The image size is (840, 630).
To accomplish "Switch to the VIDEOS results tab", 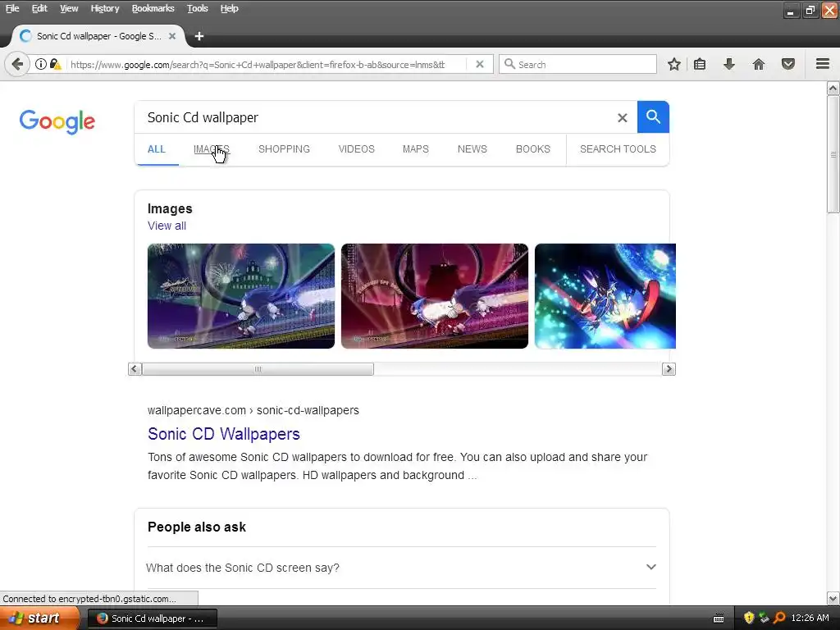I will pyautogui.click(x=356, y=149).
